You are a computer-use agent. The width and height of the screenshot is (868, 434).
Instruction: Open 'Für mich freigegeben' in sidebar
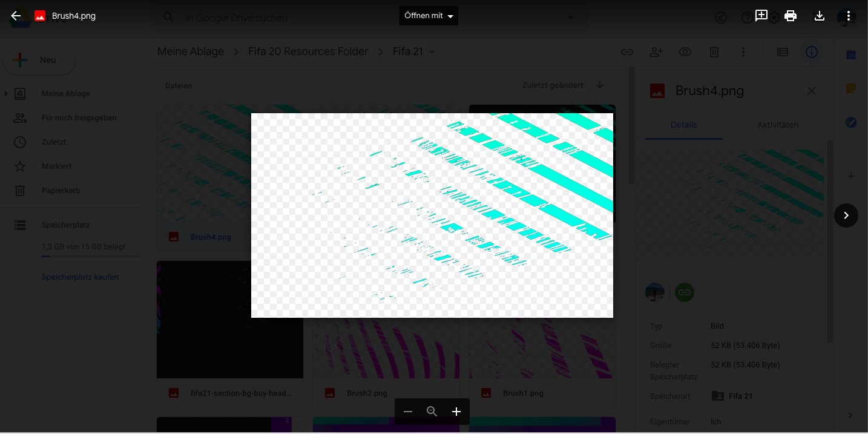point(79,118)
